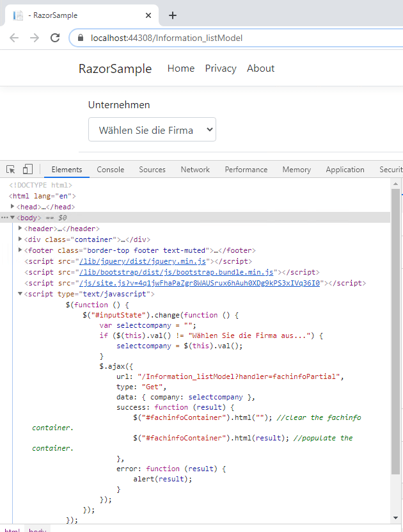Click the address bar URL field
This screenshot has width=403, height=532.
pos(237,38)
